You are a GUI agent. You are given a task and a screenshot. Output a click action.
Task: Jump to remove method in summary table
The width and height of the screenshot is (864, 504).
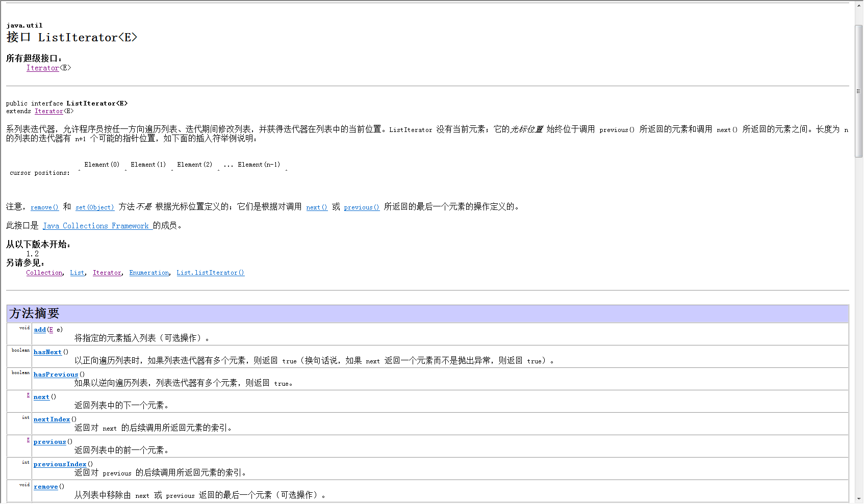click(x=45, y=487)
